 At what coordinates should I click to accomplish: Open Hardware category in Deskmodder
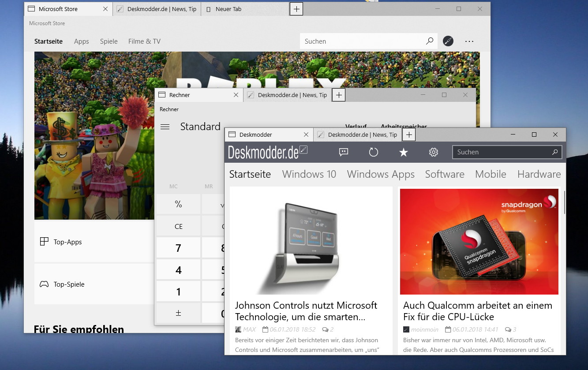[x=539, y=174]
